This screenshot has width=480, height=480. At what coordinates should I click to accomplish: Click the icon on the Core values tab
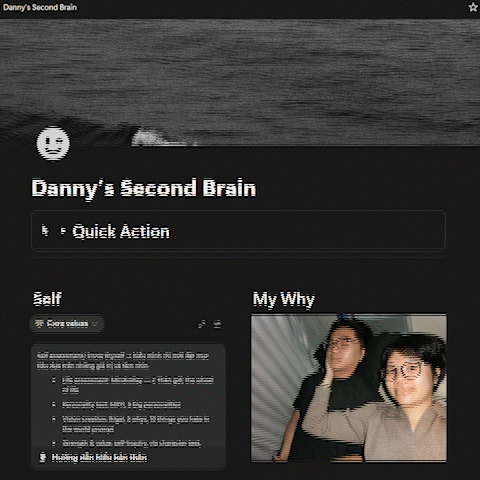click(x=39, y=324)
